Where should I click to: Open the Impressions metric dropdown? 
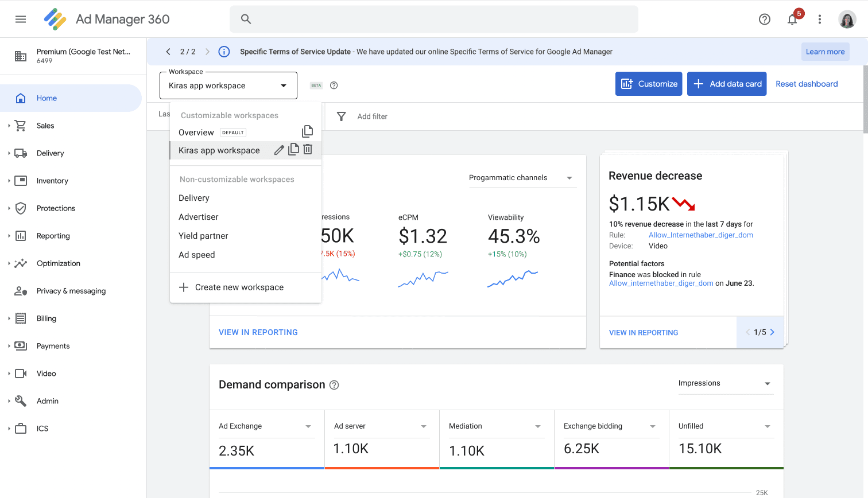coord(726,383)
